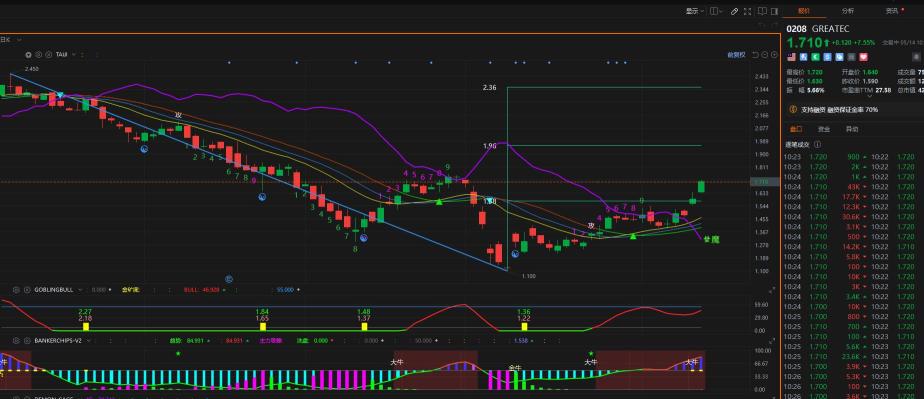Click the green stock tag icon
This screenshot has height=399, width=924.
[x=815, y=57]
